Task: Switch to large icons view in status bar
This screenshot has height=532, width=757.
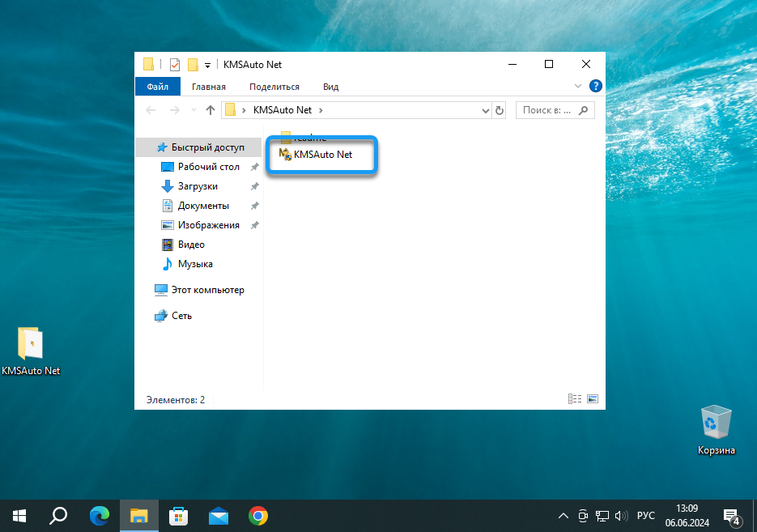Action: (x=593, y=398)
